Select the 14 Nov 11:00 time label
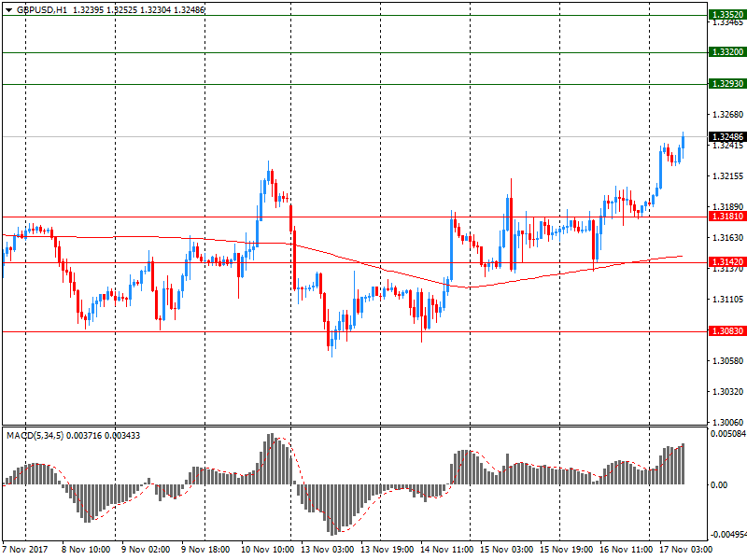 point(447,550)
